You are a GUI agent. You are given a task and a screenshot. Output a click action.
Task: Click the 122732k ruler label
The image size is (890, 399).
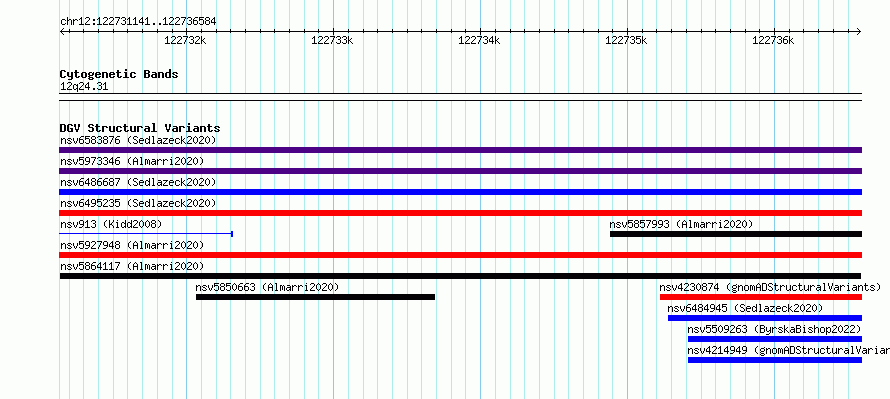pos(185,40)
